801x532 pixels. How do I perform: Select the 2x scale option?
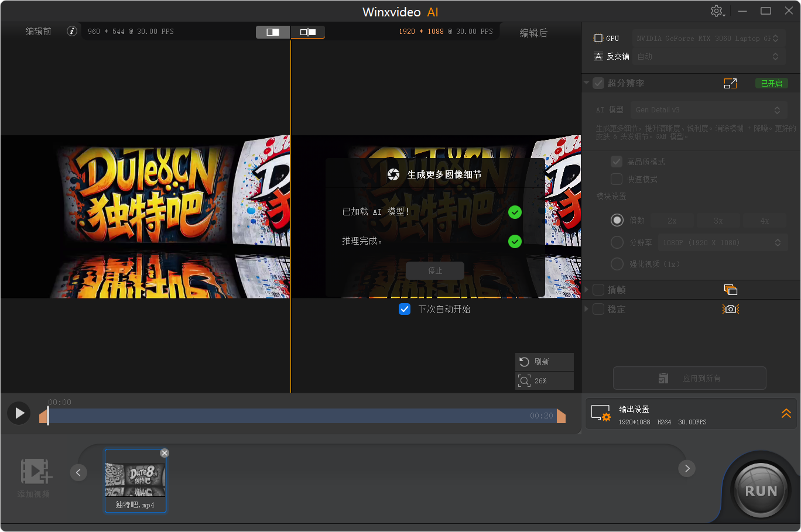(x=672, y=221)
